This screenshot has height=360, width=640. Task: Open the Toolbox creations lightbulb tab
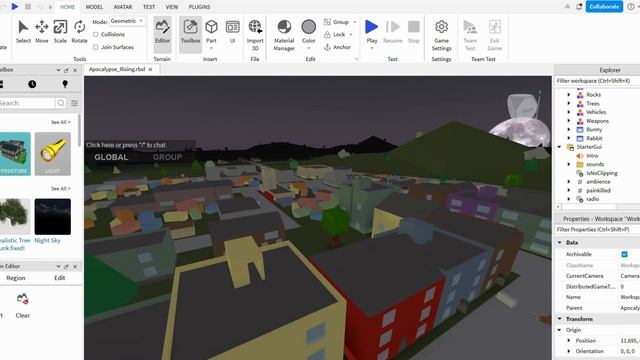click(65, 84)
